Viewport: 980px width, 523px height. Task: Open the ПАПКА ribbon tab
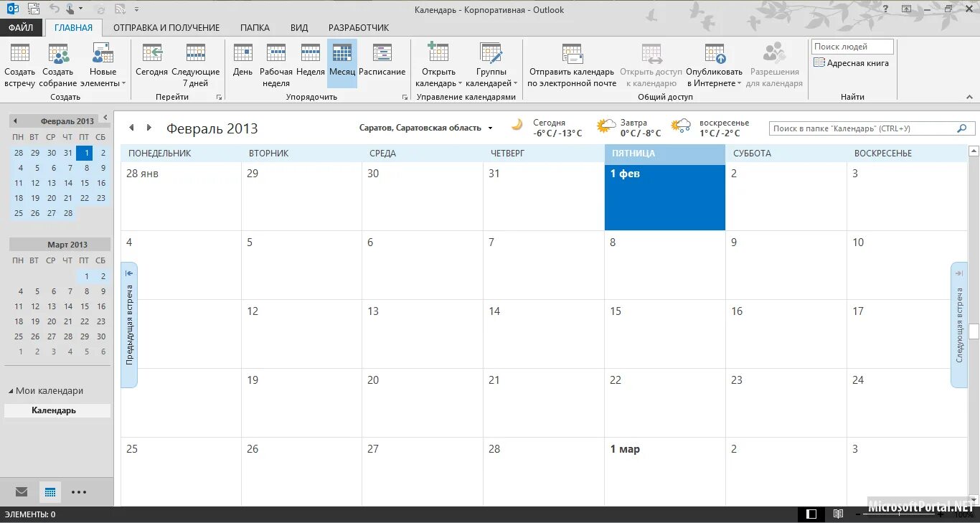[x=255, y=27]
